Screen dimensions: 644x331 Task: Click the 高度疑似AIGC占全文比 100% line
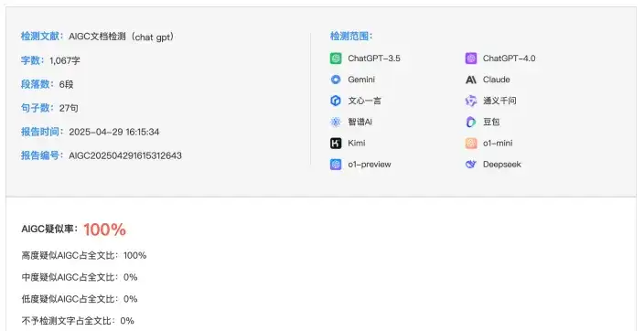point(84,255)
